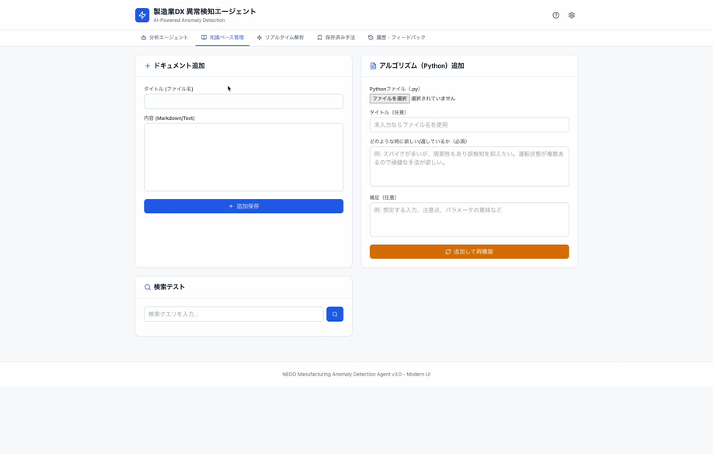714x454 pixels.
Task: Click the ファイルを選択 file chooser button
Action: (389, 98)
